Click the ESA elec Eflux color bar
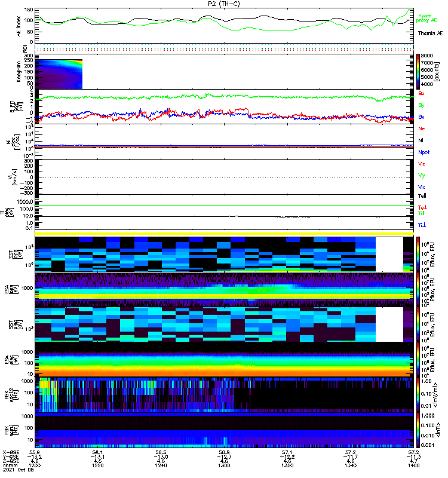The height and width of the screenshot is (478, 448). pos(418,360)
